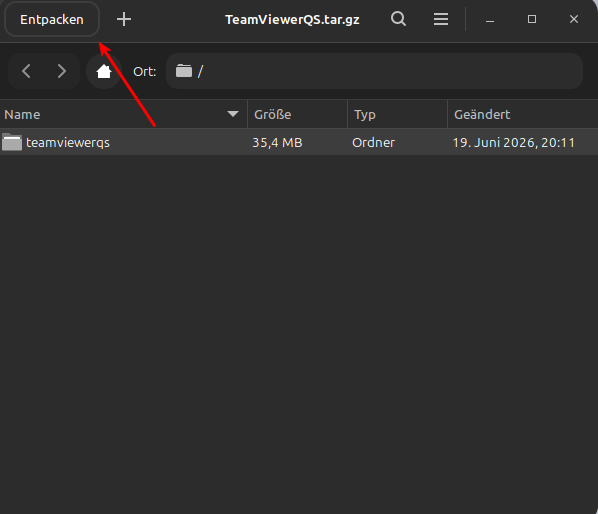Add files with the plus icon
Image resolution: width=598 pixels, height=514 pixels.
pyautogui.click(x=124, y=19)
